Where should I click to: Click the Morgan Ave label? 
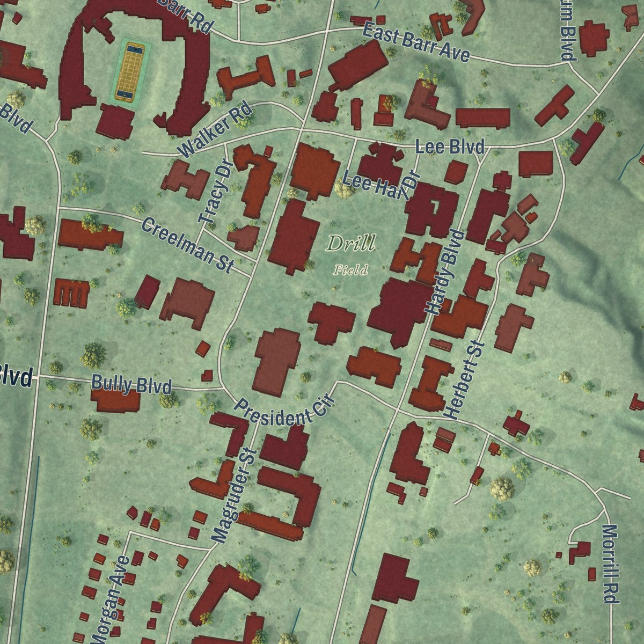111,599
